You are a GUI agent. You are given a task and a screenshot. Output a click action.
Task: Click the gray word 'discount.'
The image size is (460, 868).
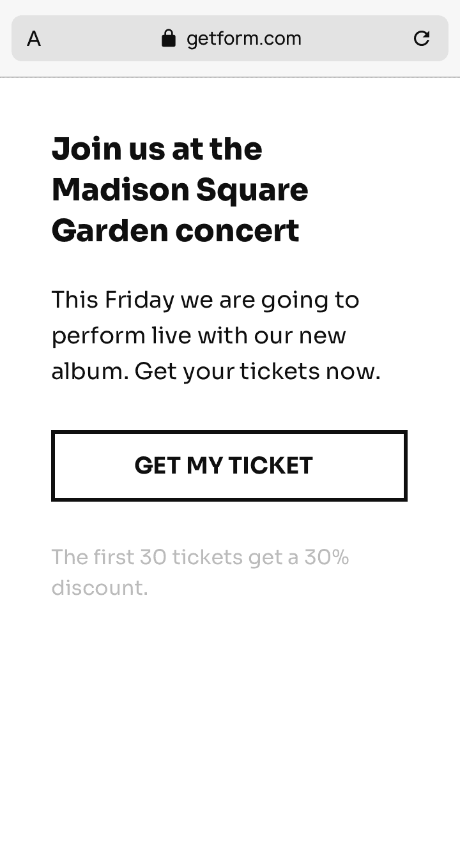click(x=100, y=588)
